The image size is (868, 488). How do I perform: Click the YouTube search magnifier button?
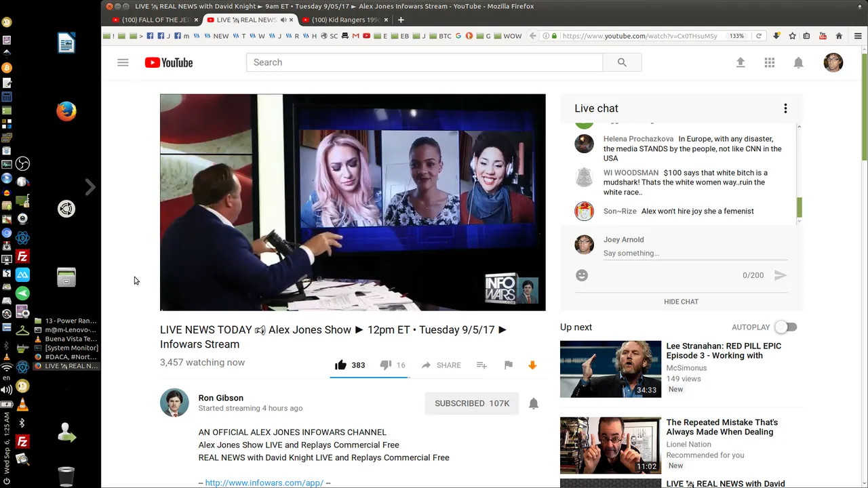click(622, 62)
